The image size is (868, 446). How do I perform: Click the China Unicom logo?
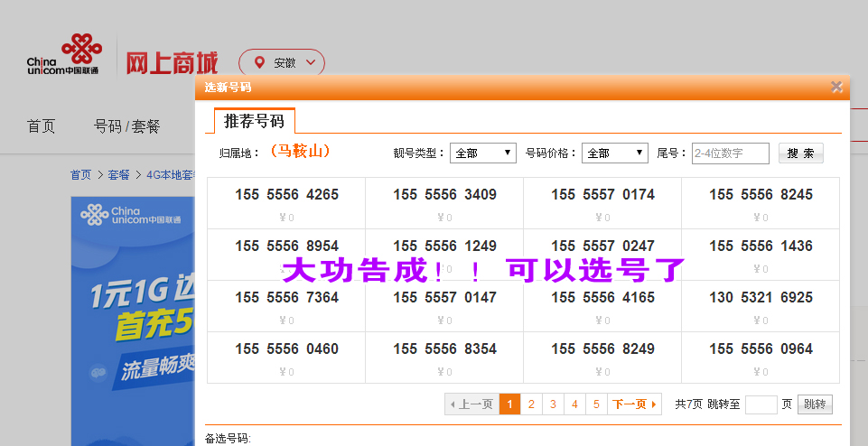[x=64, y=54]
